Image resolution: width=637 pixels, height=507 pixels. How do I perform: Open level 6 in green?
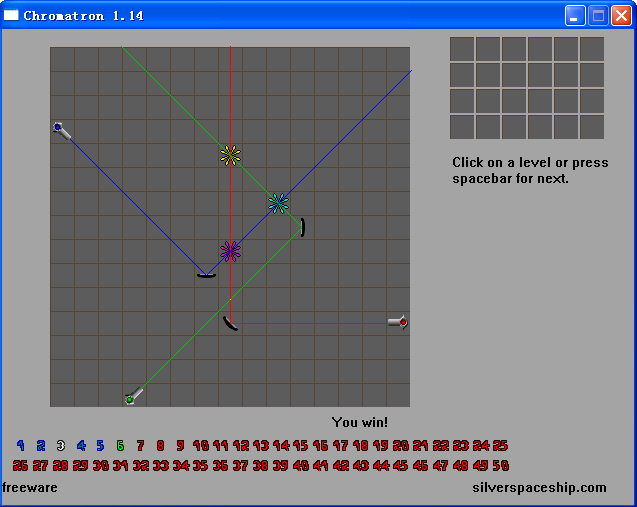(120, 446)
